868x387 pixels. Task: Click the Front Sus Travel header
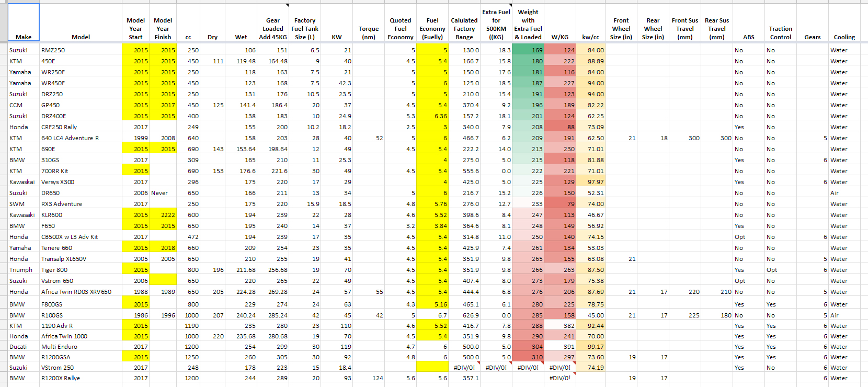(x=685, y=22)
